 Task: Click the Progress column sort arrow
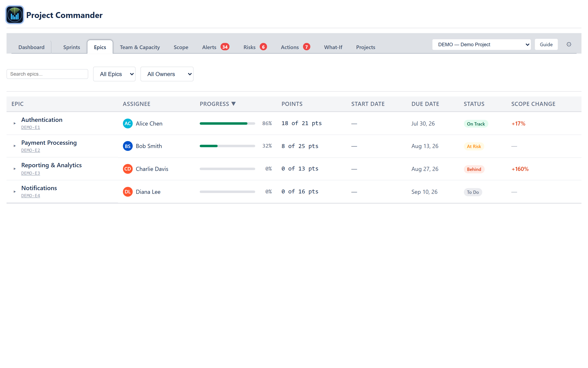click(234, 104)
